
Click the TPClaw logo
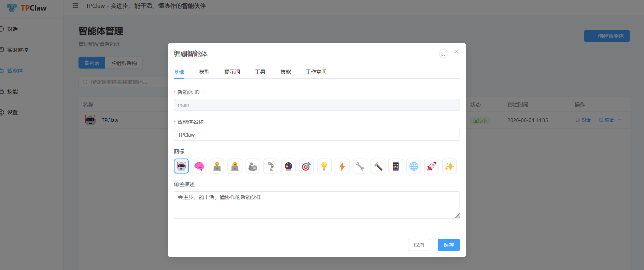27,7
